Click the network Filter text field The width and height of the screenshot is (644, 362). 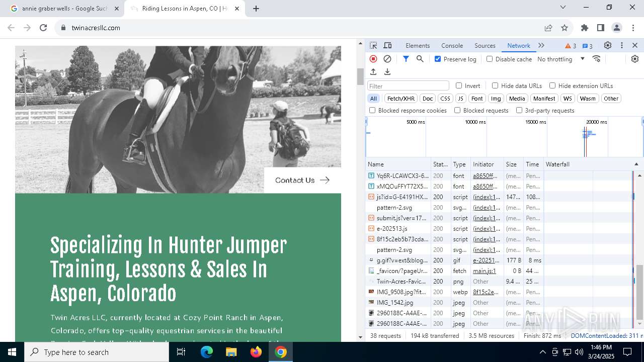[408, 86]
